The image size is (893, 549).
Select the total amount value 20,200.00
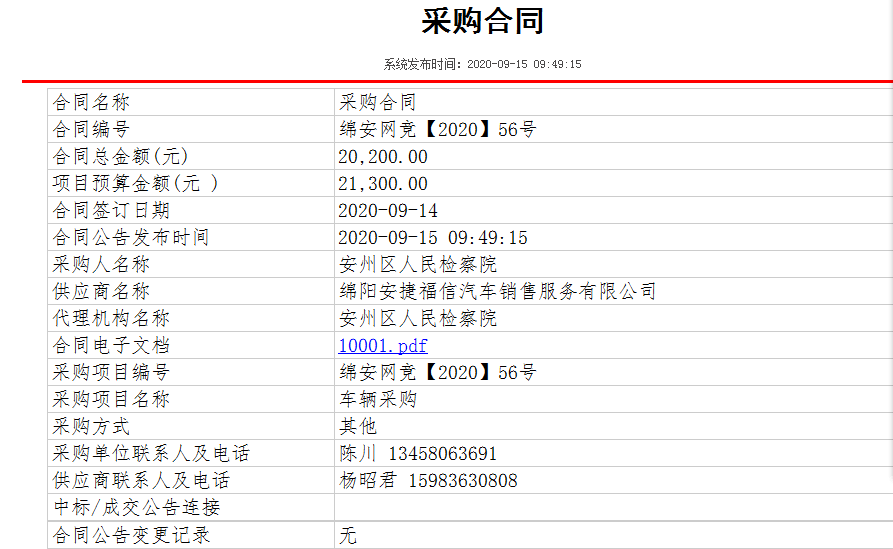[383, 156]
